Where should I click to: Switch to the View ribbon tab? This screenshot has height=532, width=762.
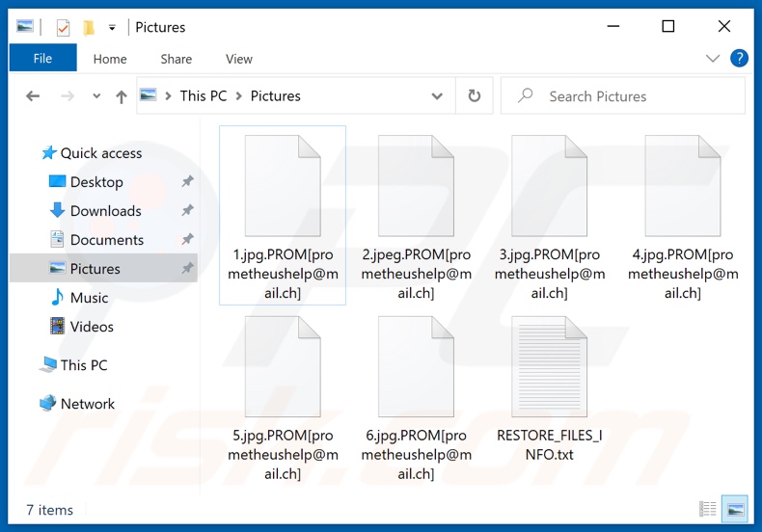click(x=238, y=59)
